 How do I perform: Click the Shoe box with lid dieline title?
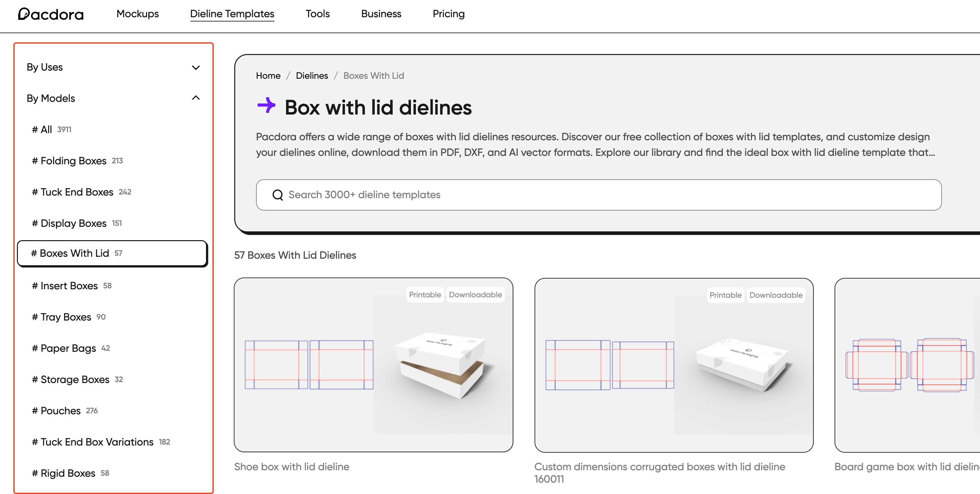[x=292, y=467]
